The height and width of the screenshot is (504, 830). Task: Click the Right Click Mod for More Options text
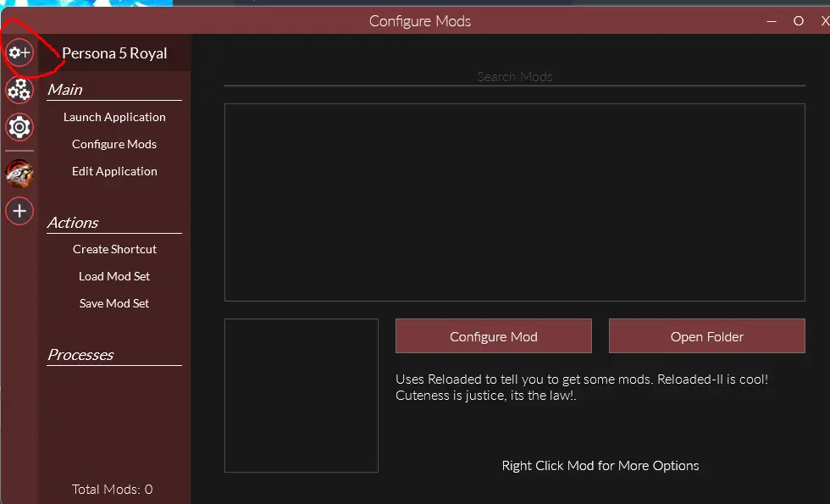pyautogui.click(x=600, y=466)
